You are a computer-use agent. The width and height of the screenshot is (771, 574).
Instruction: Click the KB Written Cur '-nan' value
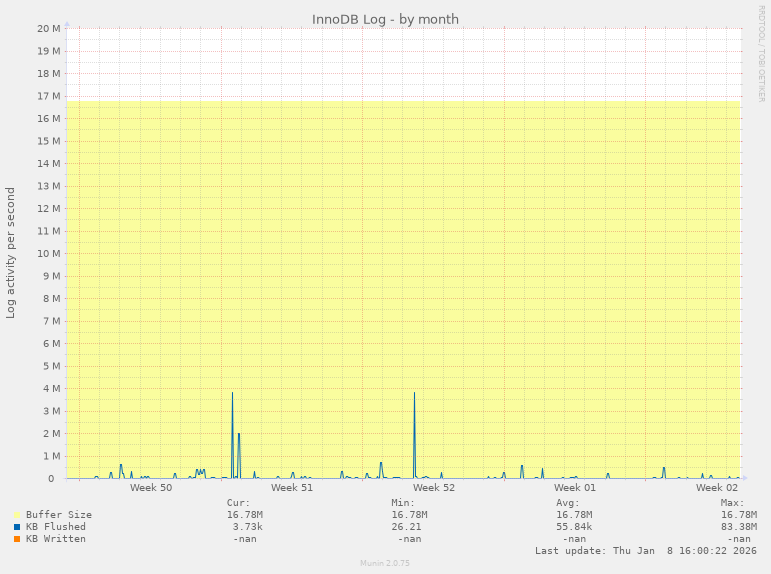(x=244, y=539)
